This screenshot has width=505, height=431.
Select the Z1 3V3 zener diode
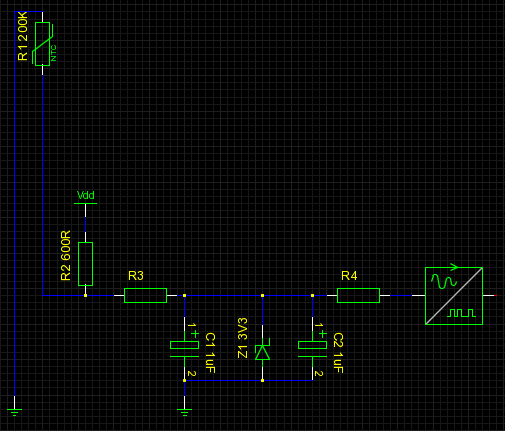(x=263, y=352)
